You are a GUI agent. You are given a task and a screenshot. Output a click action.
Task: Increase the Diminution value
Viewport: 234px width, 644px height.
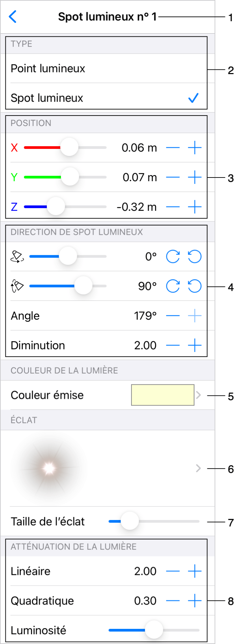point(195,346)
